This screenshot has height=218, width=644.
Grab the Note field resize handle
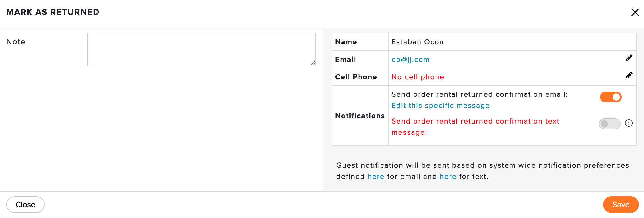[x=313, y=63]
